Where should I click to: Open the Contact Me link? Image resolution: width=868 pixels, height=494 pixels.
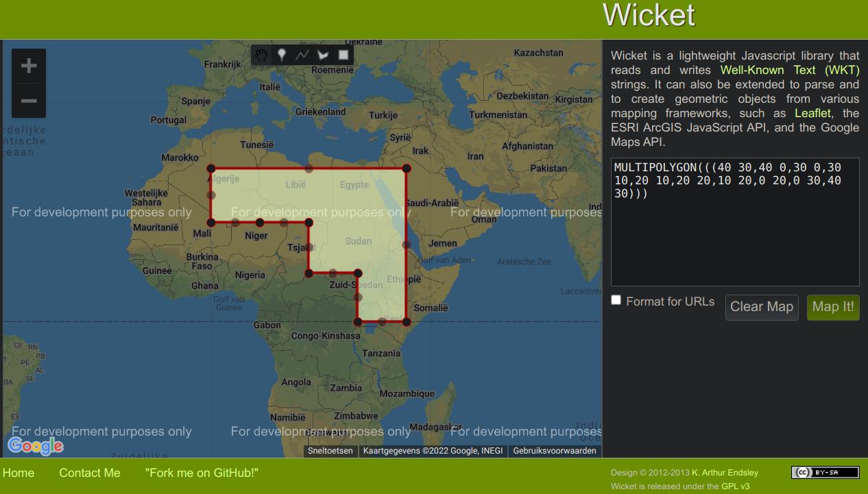90,473
